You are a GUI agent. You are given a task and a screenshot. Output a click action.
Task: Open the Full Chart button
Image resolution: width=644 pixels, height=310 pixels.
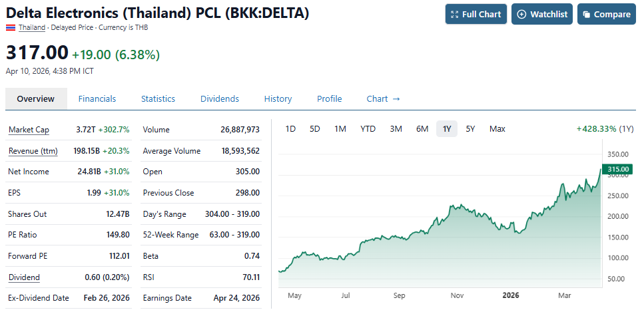pos(476,15)
